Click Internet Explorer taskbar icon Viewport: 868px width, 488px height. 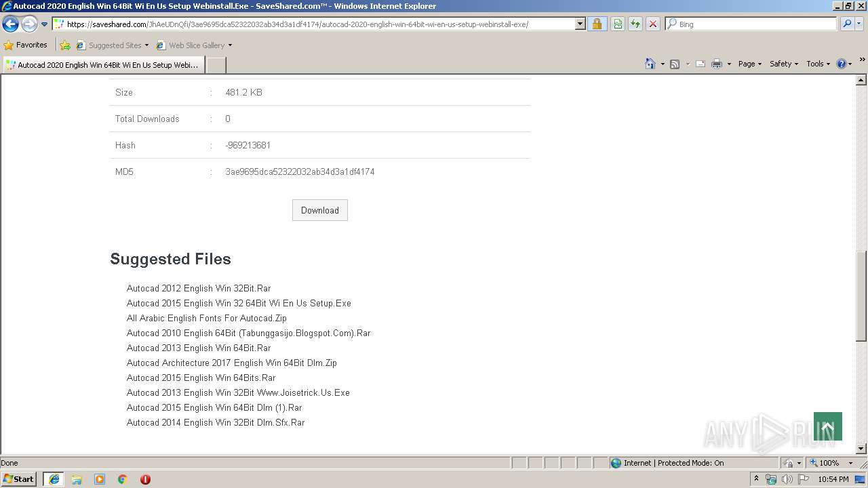point(54,479)
